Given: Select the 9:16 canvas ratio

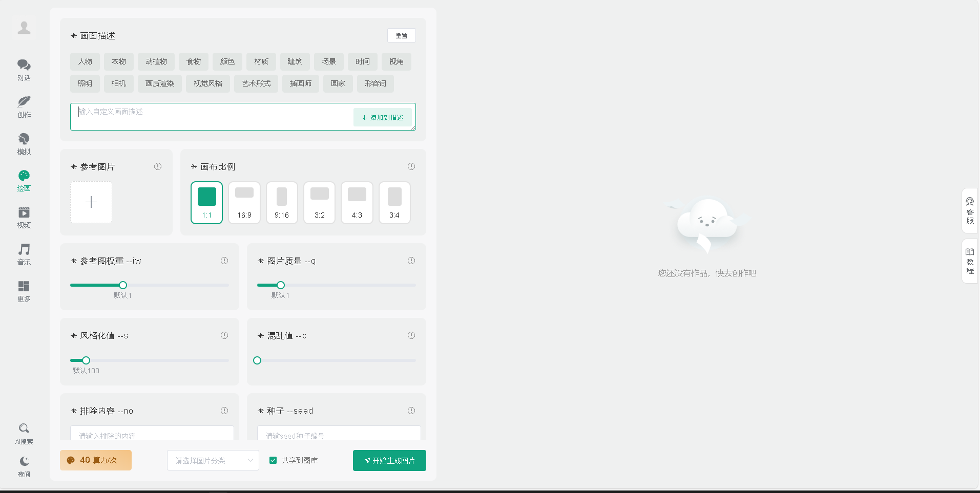Looking at the screenshot, I should pos(282,202).
